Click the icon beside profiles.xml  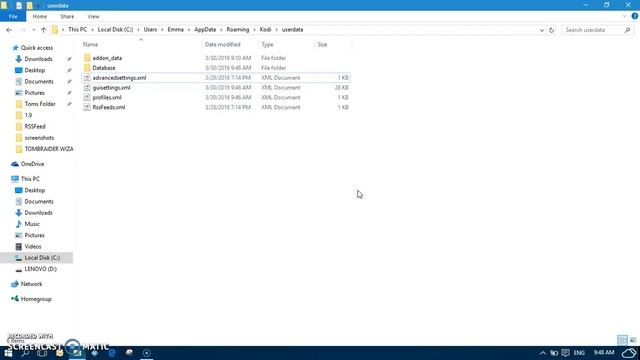tap(87, 97)
